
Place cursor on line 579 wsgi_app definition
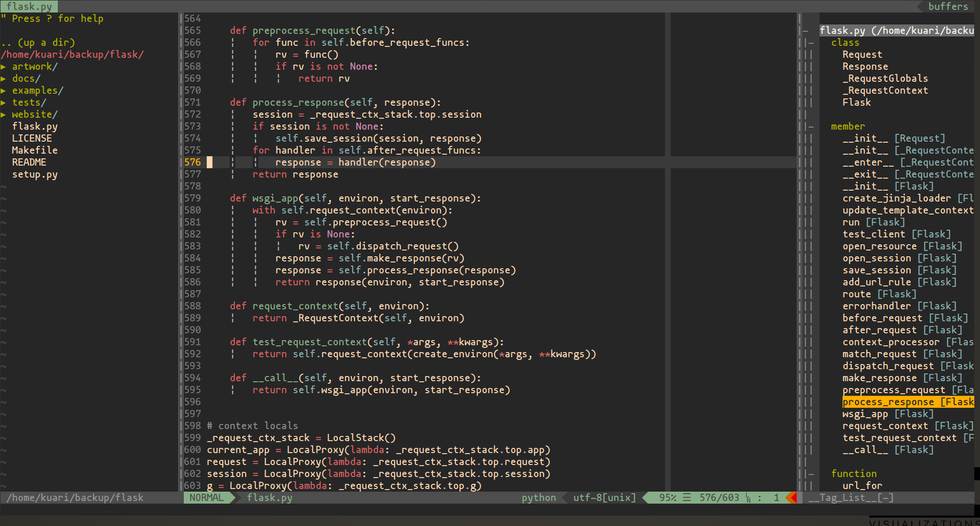356,198
